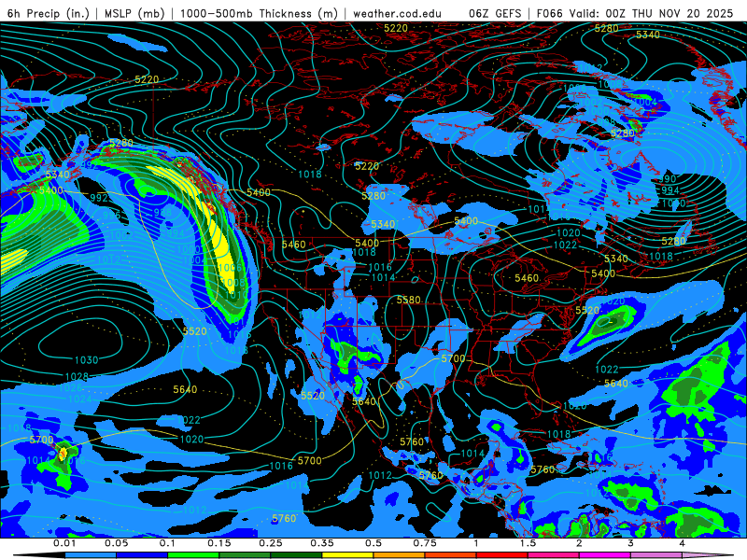Click the '0.15' legend value
Image resolution: width=747 pixels, height=560 pixels.
click(219, 543)
